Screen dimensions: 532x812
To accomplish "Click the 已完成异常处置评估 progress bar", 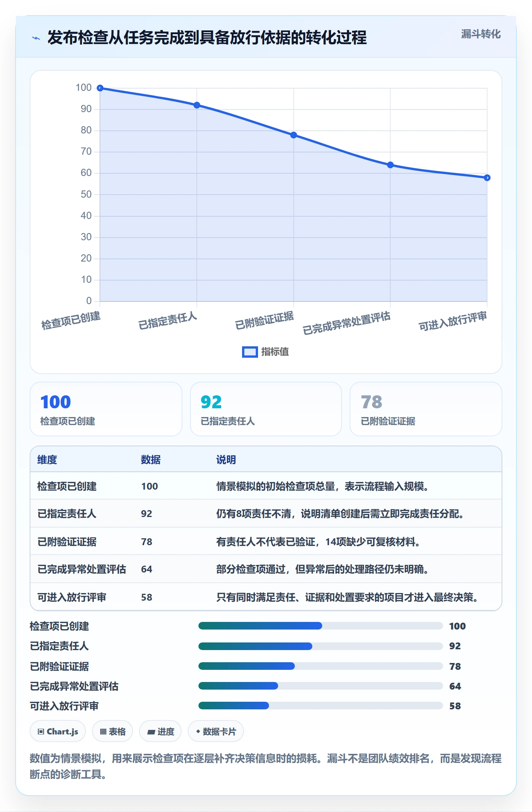I will 320,686.
